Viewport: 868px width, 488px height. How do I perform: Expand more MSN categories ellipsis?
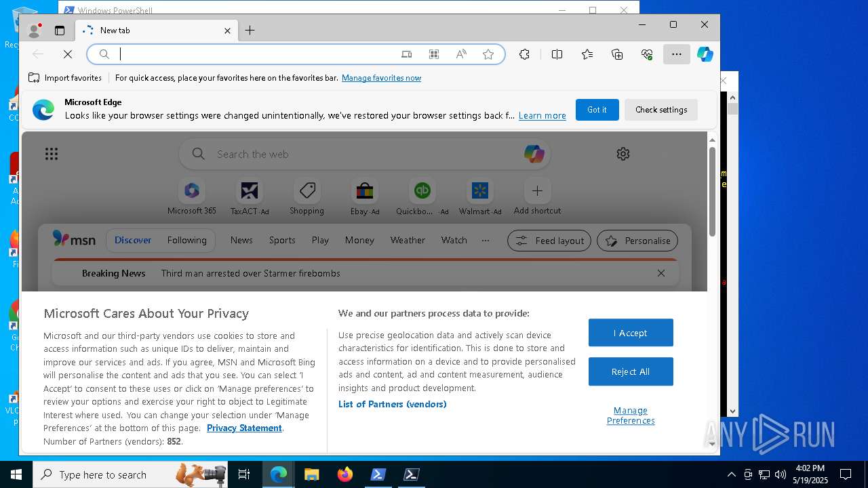click(x=486, y=241)
